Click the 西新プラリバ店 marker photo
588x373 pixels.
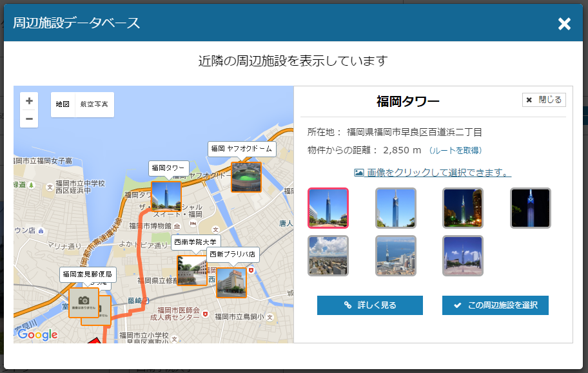pyautogui.click(x=231, y=283)
